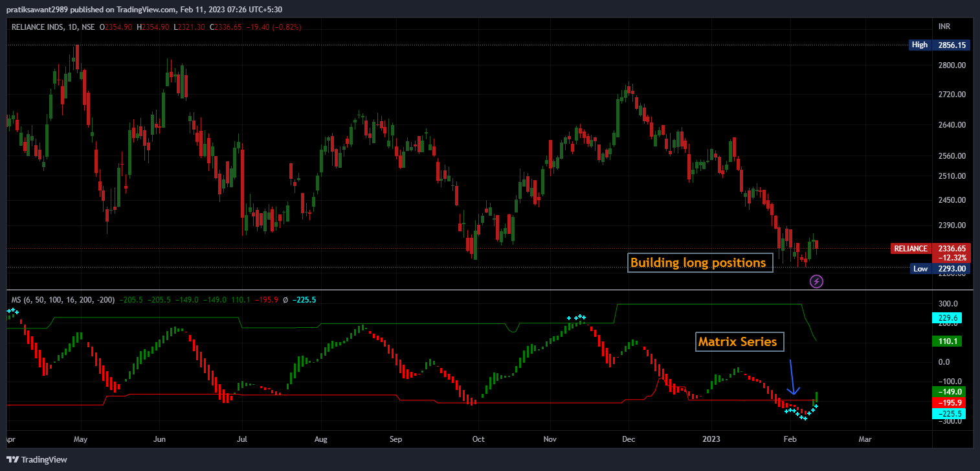Click the 2720.00 price axis label
The image size is (980, 471).
[x=952, y=95]
